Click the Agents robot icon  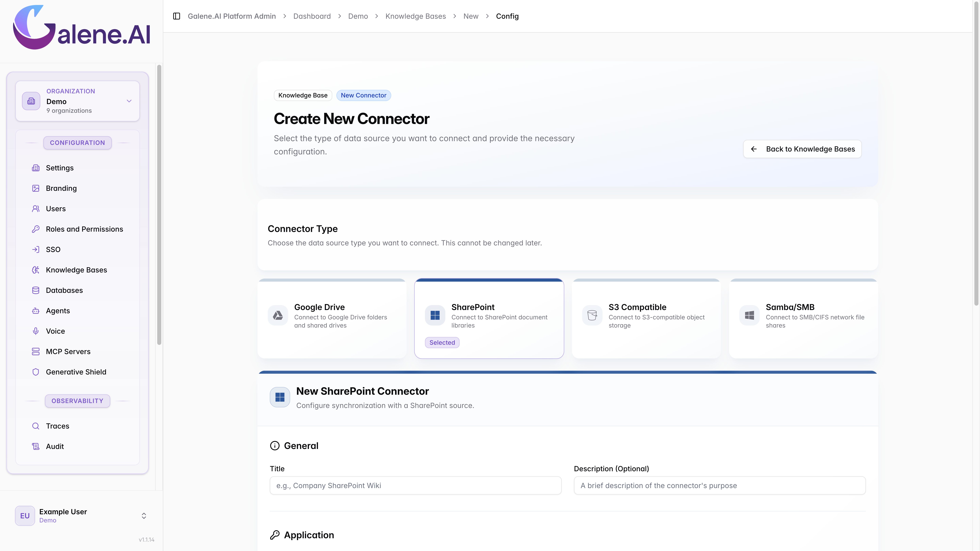click(x=36, y=311)
